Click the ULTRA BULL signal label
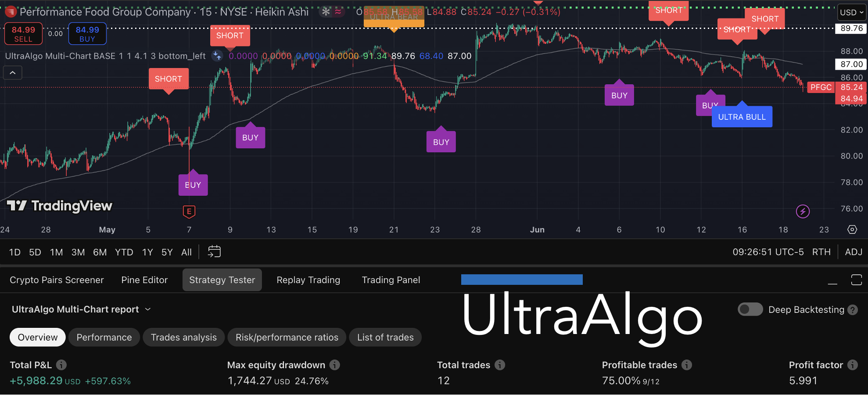Screen dimensions: 868x395 coord(742,117)
